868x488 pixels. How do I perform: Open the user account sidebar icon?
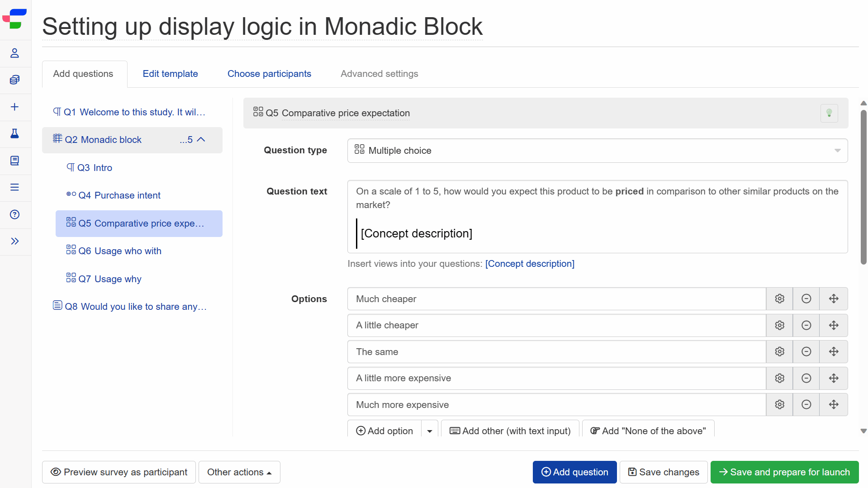[x=14, y=53]
